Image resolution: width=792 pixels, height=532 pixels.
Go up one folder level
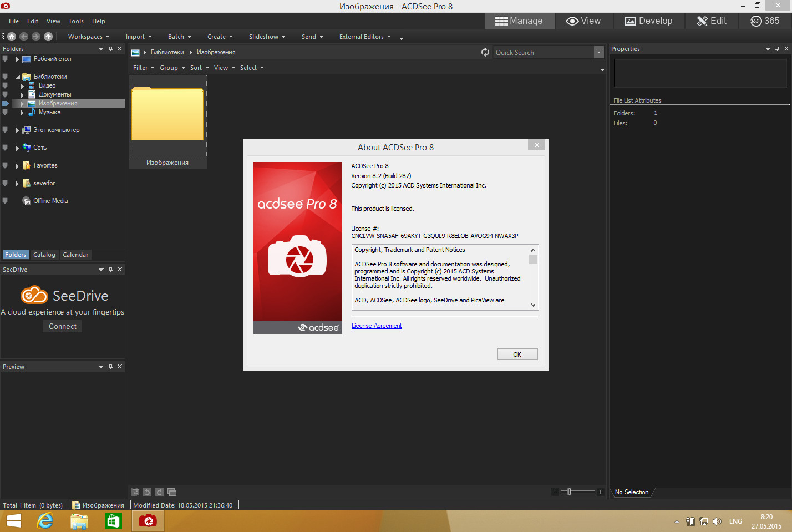coord(48,37)
